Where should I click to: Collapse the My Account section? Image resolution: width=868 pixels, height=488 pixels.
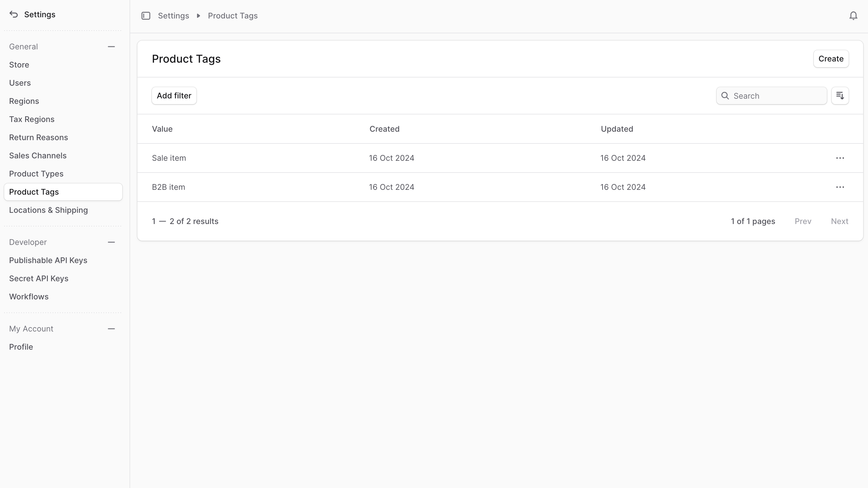click(111, 329)
